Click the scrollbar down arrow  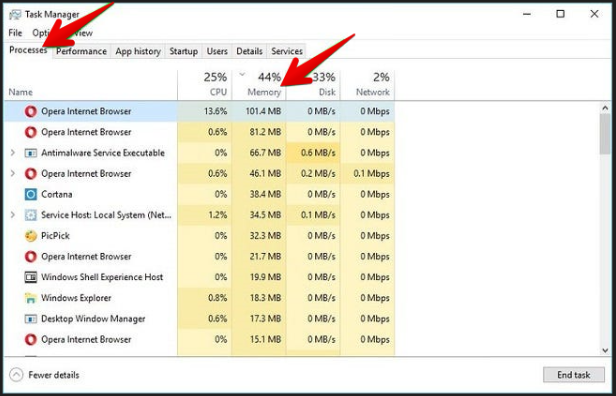coord(605,350)
